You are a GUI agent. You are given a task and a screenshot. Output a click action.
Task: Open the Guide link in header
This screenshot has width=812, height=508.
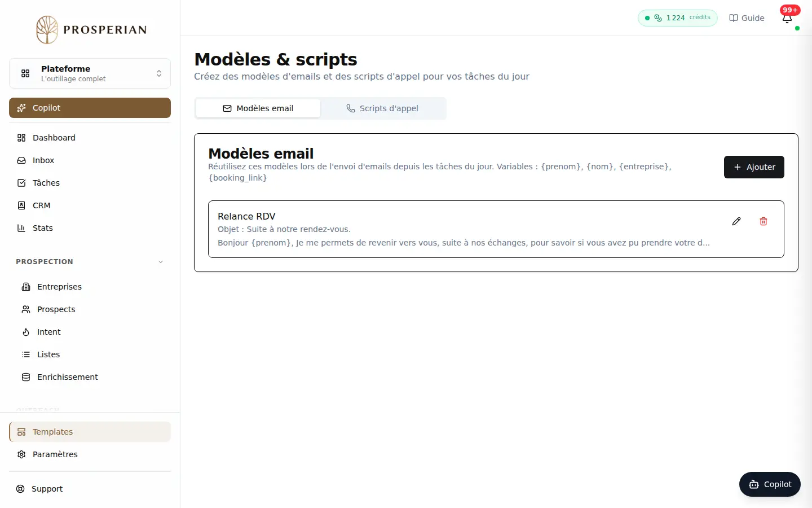click(x=747, y=18)
